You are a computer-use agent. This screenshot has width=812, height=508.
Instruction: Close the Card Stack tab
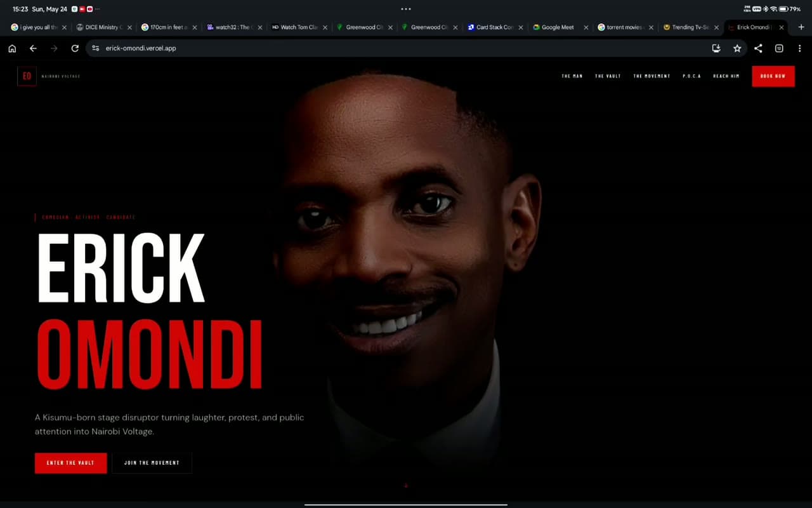click(x=521, y=27)
